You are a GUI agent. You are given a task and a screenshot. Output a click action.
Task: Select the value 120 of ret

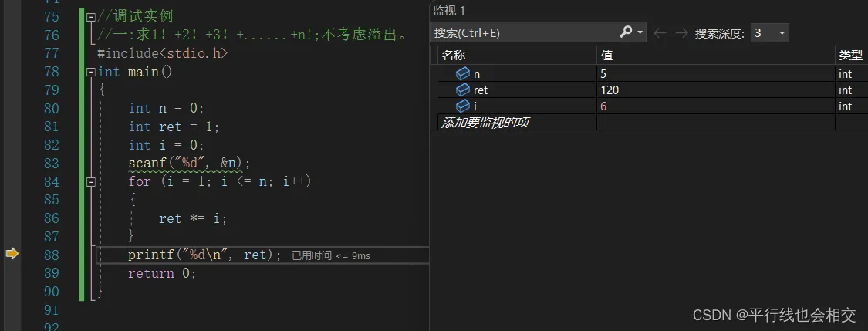pyautogui.click(x=610, y=90)
